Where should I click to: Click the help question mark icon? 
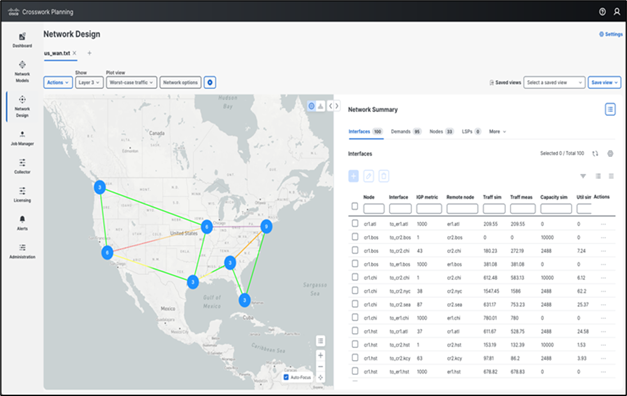602,12
